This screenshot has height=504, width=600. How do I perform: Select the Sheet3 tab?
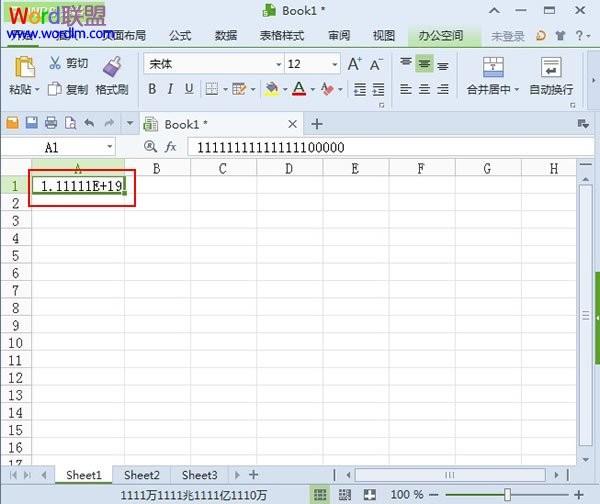coord(199,475)
